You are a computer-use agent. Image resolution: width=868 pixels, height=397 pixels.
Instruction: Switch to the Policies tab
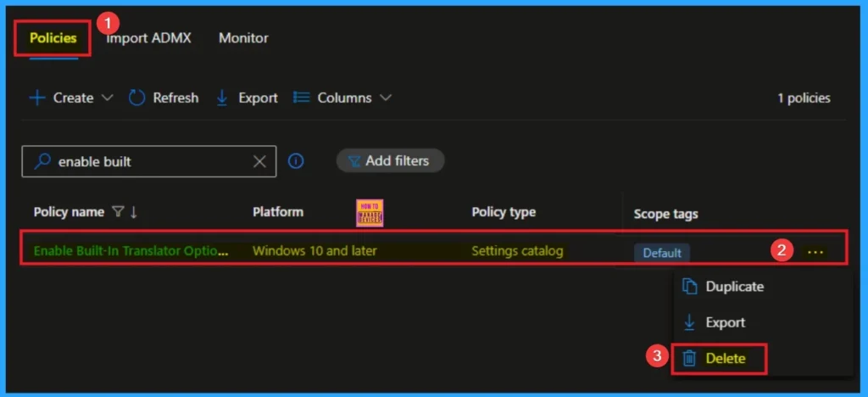point(53,38)
